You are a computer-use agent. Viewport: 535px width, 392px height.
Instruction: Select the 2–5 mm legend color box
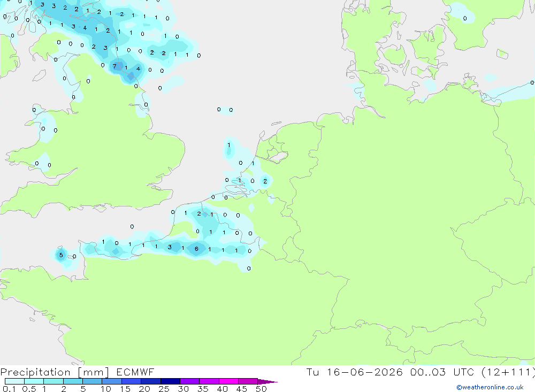[73, 381]
